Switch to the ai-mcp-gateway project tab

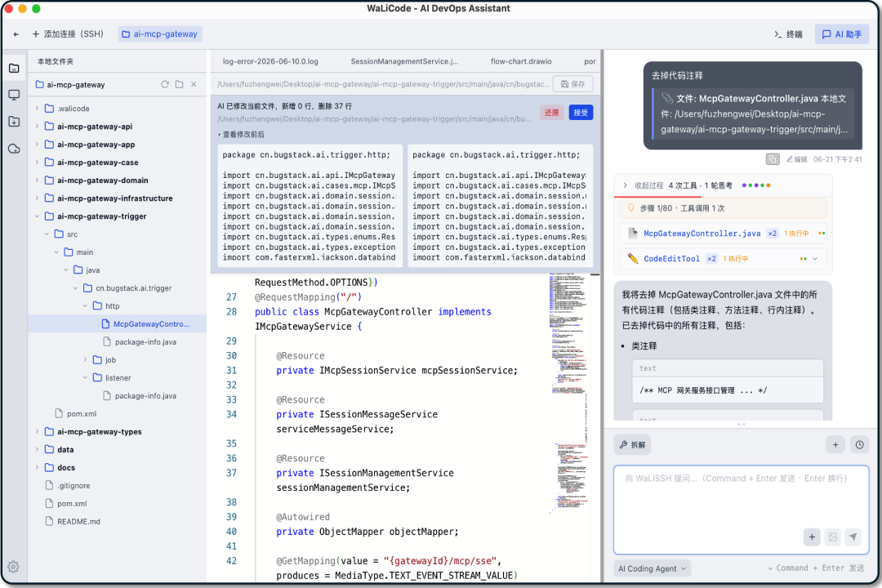(x=160, y=33)
